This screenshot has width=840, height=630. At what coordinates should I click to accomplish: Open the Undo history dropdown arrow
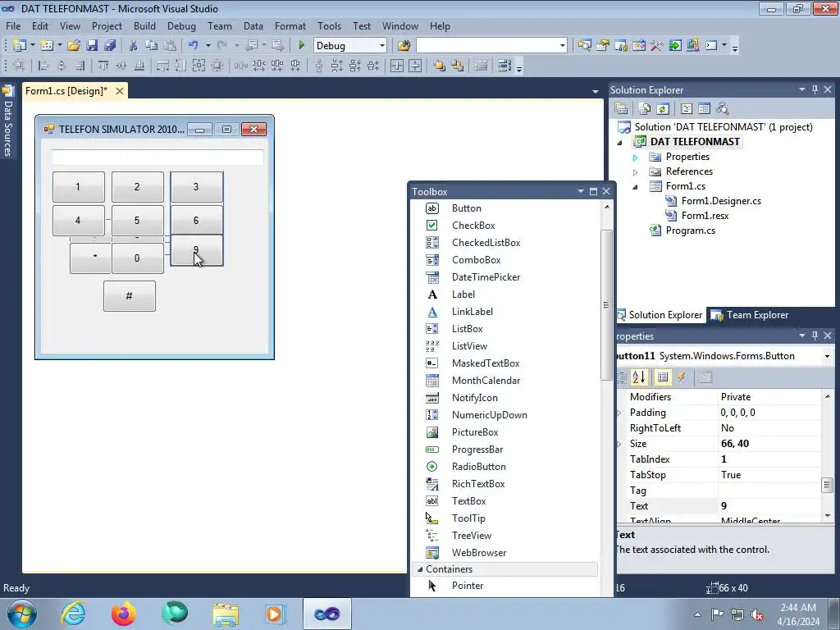(208, 46)
